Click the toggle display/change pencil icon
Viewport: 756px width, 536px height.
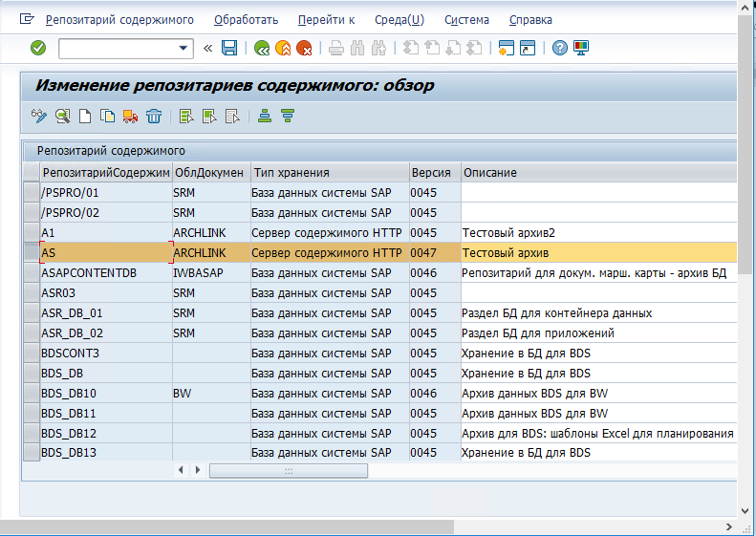coord(38,117)
